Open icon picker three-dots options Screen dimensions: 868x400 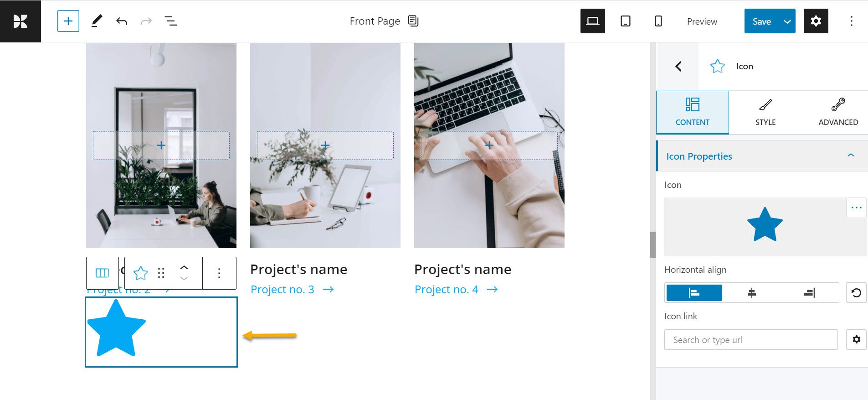click(x=856, y=208)
